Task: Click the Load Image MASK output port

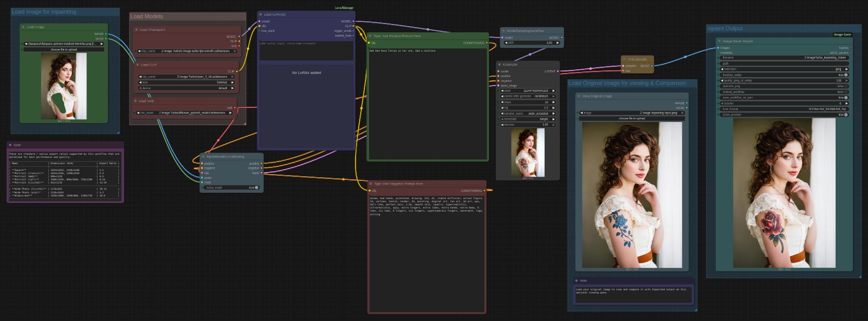Action: (106, 39)
